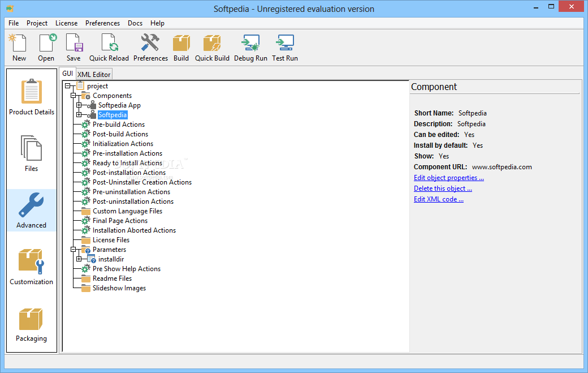Click the Initialization Actions gear icon
Viewport: 588px width, 373px height.
click(86, 144)
